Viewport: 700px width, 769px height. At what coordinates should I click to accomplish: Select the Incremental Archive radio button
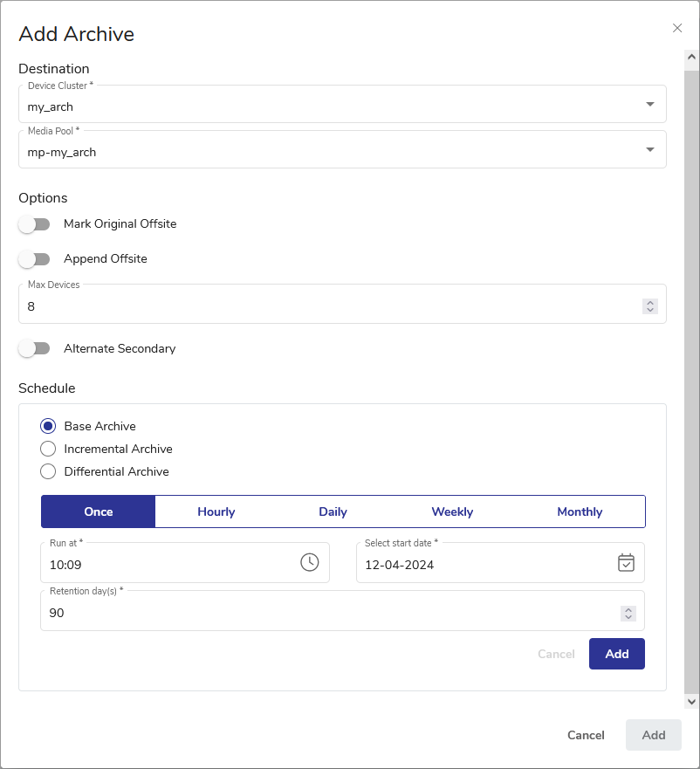pyautogui.click(x=49, y=449)
